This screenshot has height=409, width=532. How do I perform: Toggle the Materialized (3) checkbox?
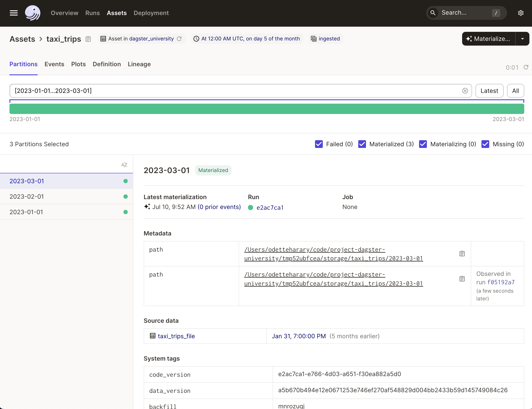click(362, 144)
